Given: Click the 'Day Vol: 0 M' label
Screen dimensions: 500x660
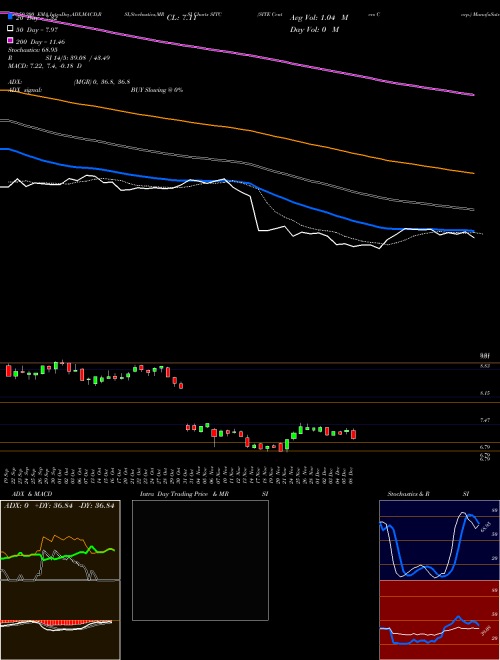Looking at the screenshot, I should pos(314,30).
